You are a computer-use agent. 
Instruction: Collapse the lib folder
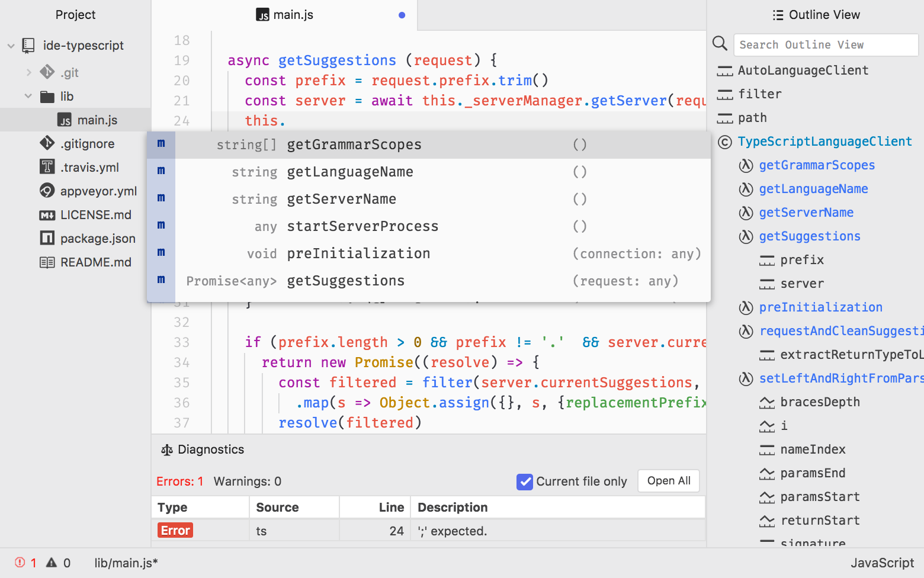click(27, 96)
